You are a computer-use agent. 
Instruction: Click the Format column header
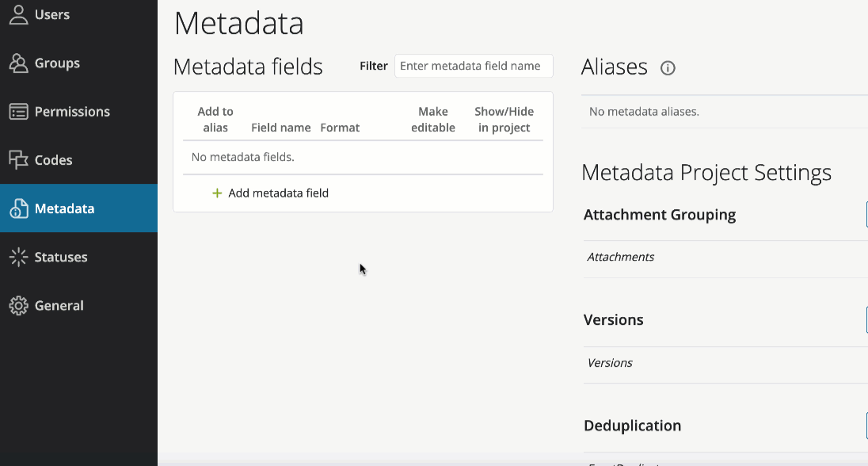pos(340,128)
